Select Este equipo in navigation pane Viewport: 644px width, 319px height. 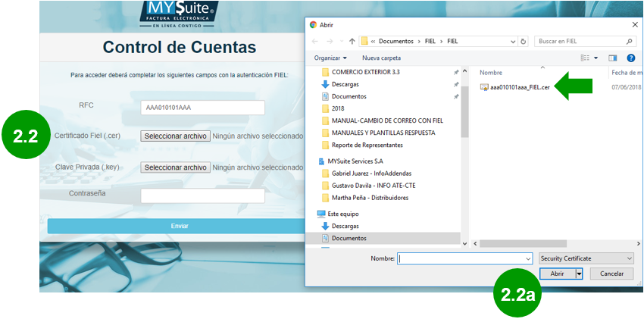342,214
